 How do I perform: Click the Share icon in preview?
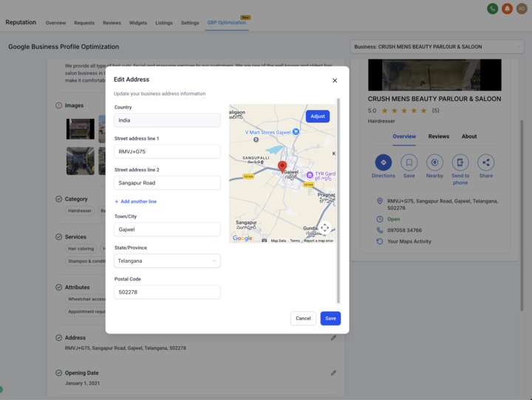pos(486,162)
